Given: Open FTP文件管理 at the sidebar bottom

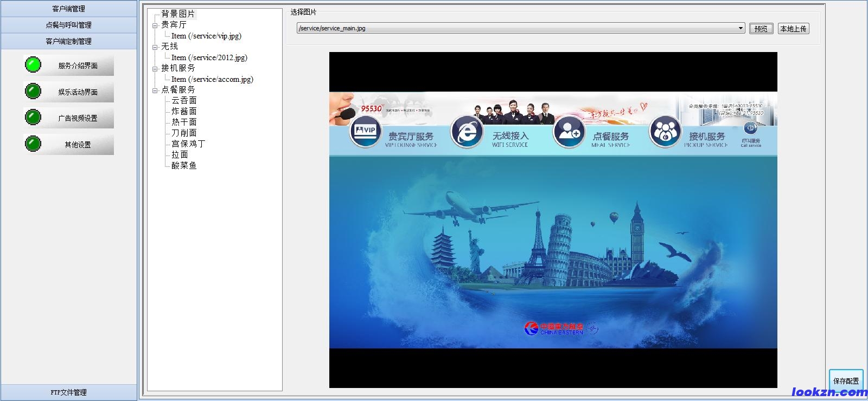Looking at the screenshot, I should click(x=68, y=392).
